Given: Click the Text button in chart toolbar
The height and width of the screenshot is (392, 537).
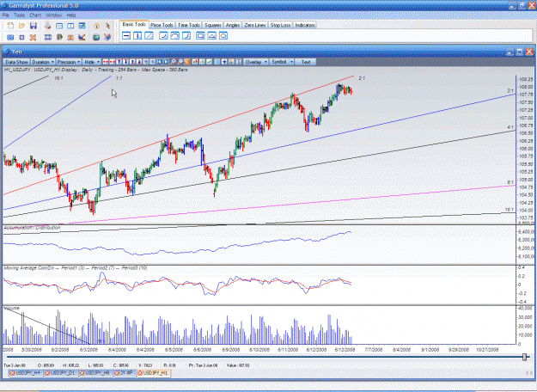Looking at the screenshot, I should [x=306, y=62].
